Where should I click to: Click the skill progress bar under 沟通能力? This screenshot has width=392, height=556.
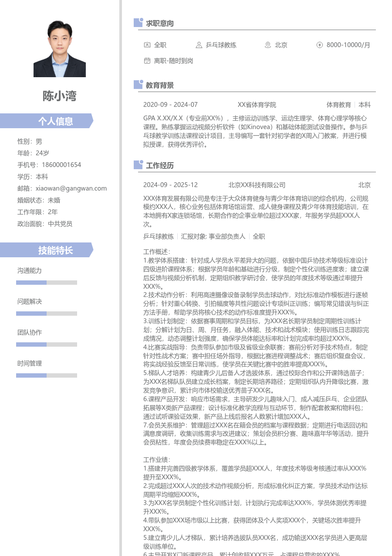47,282
